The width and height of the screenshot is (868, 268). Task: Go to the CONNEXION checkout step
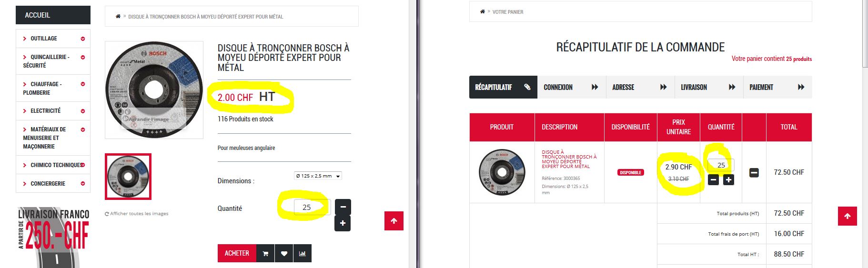(571, 87)
